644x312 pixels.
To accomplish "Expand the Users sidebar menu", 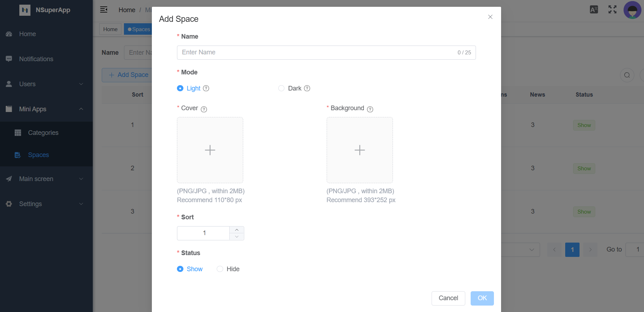I will [46, 84].
